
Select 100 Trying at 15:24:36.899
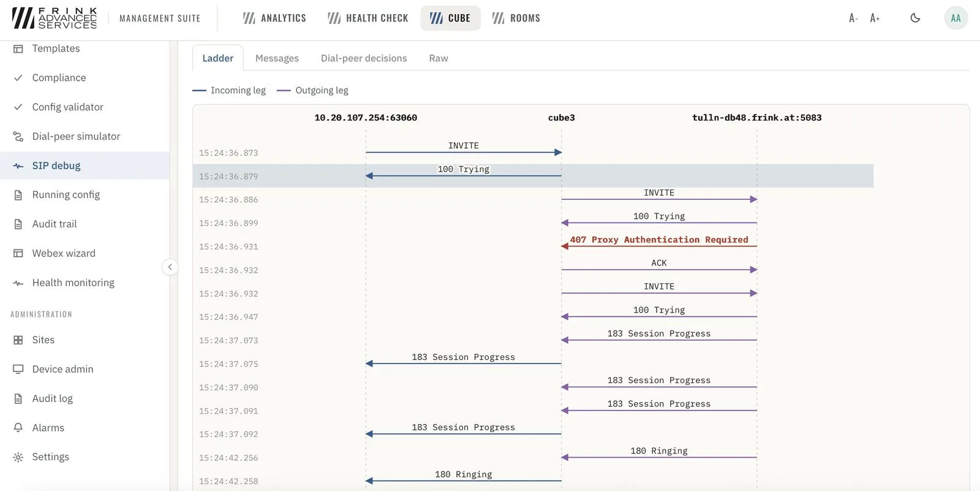pyautogui.click(x=659, y=219)
